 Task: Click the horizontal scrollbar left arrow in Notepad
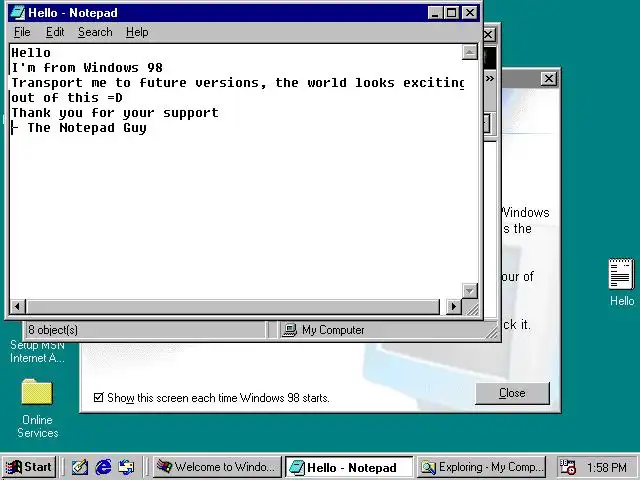pyautogui.click(x=17, y=306)
